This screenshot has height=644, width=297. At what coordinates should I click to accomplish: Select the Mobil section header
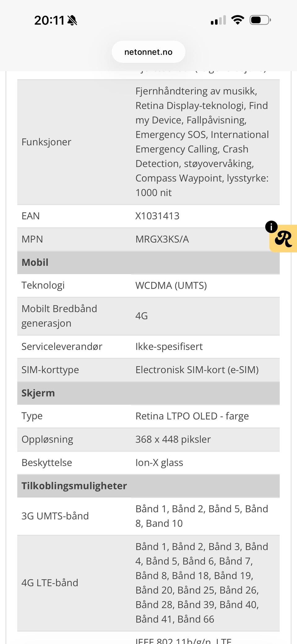pos(148,262)
